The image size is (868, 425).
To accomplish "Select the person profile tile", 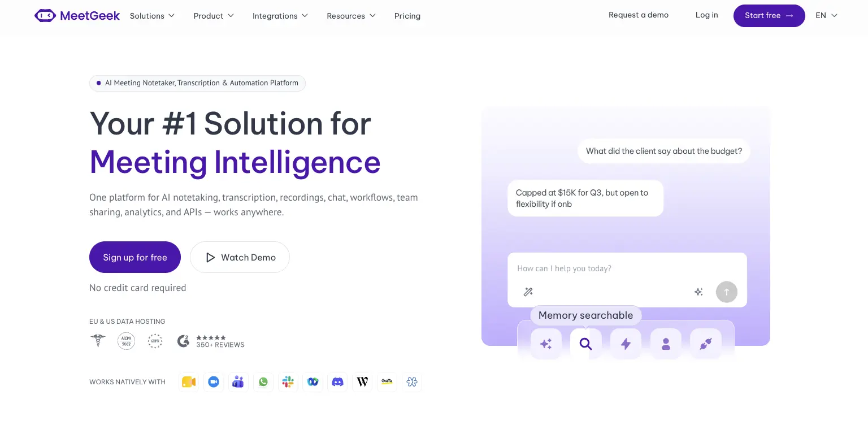I will pos(666,344).
